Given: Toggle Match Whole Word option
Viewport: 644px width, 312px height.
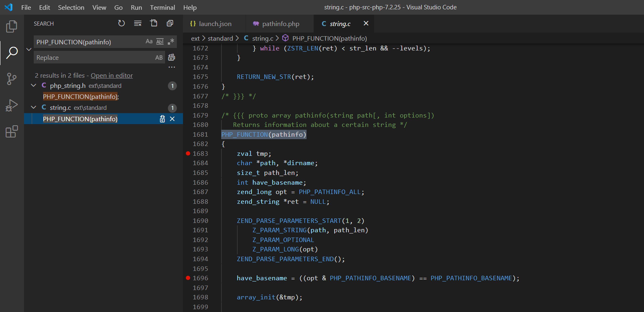Looking at the screenshot, I should click(x=160, y=41).
